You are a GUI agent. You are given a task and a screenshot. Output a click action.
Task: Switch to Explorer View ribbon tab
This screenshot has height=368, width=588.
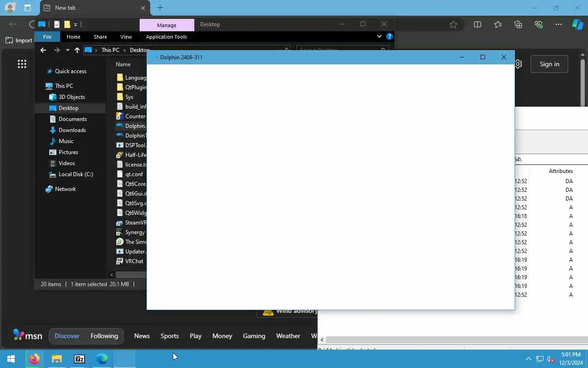pyautogui.click(x=126, y=37)
